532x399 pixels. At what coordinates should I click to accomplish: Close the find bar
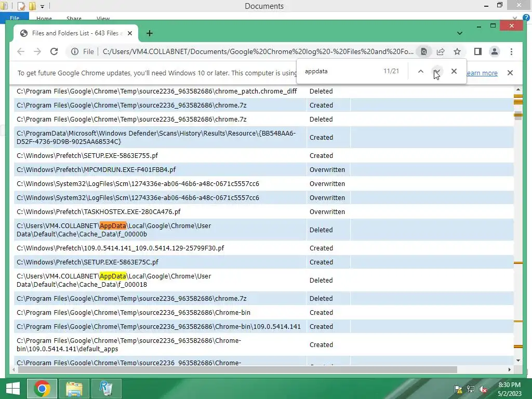coord(454,71)
